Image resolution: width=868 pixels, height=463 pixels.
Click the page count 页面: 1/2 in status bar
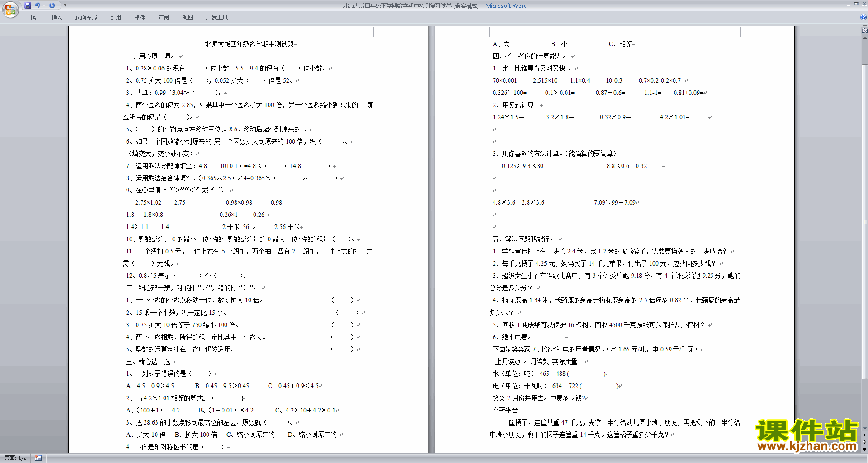[15, 458]
